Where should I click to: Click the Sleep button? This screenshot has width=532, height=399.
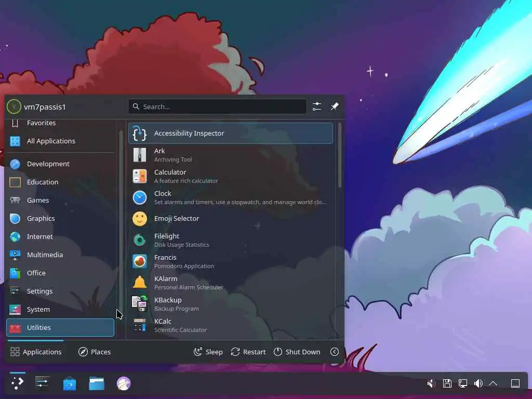[x=208, y=352]
